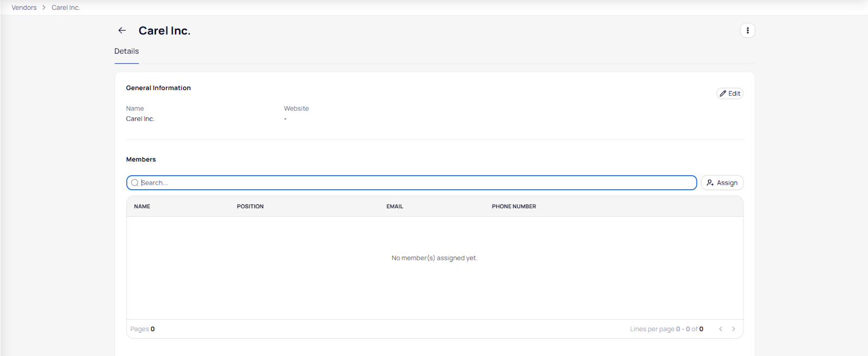The height and width of the screenshot is (356, 868).
Task: Sort by the POSITION column header
Action: [x=250, y=206]
